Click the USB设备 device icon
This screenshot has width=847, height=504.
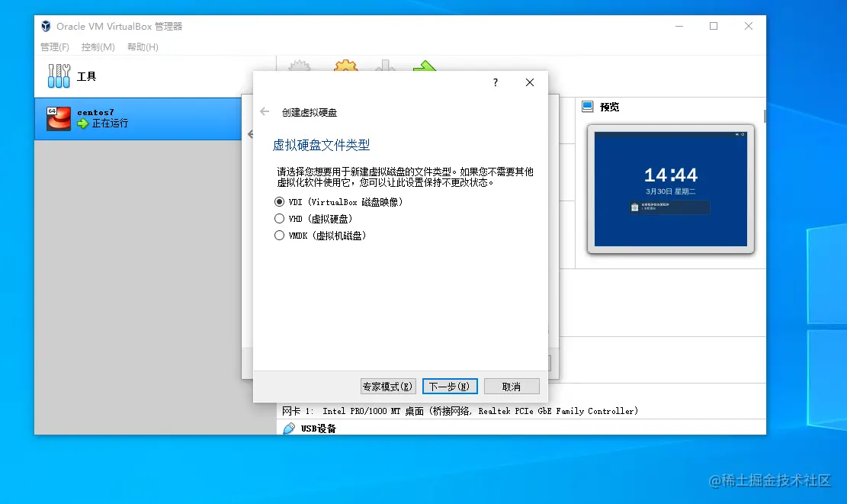pyautogui.click(x=288, y=428)
